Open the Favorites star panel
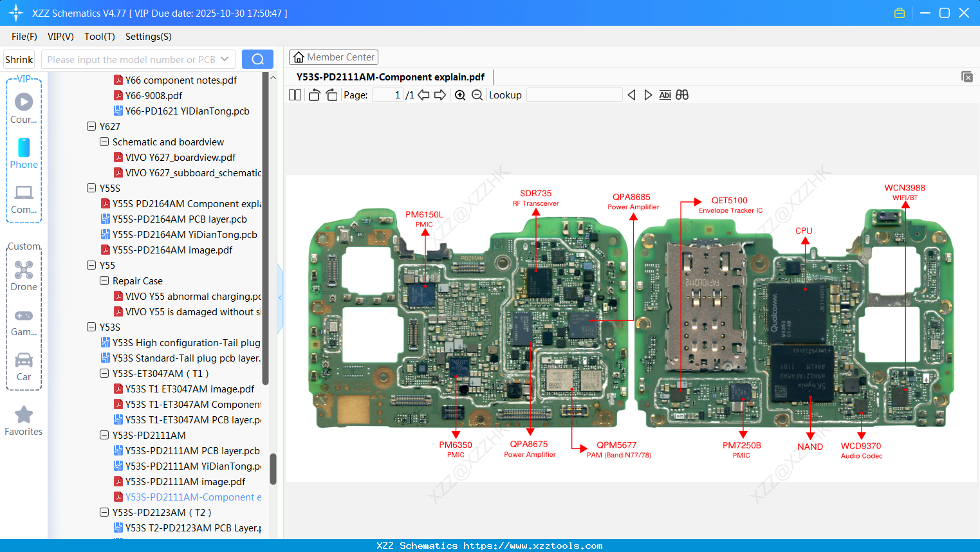 (x=24, y=416)
